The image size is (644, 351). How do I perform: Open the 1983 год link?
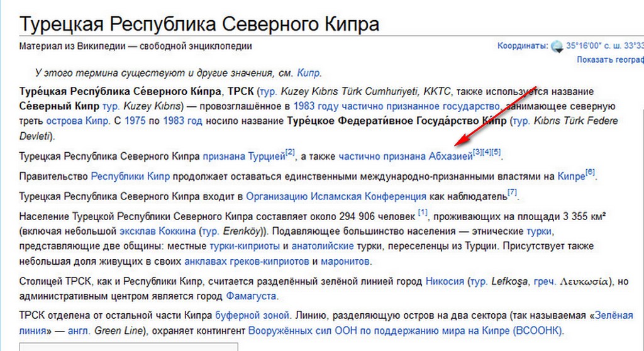pos(182,121)
